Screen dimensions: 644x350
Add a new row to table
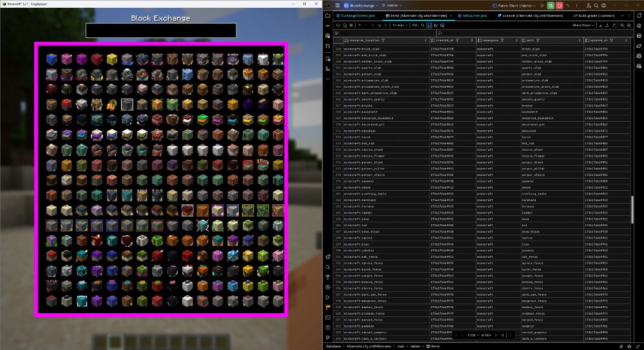click(359, 25)
